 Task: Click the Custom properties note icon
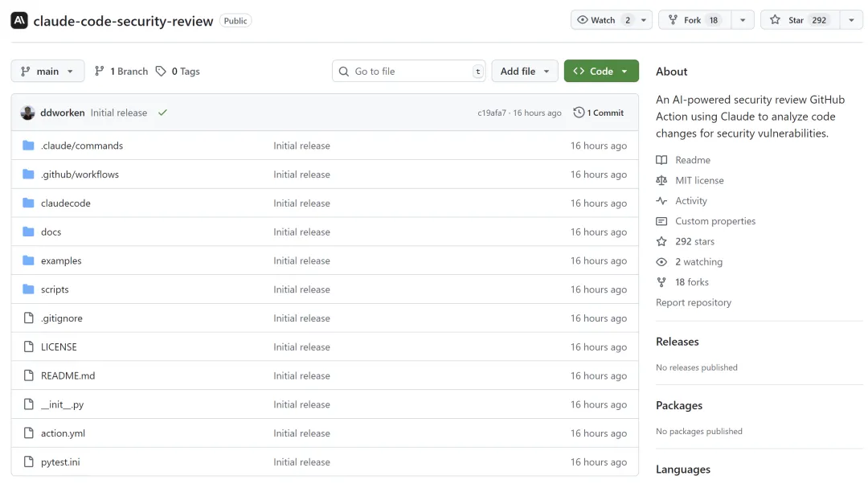click(661, 222)
